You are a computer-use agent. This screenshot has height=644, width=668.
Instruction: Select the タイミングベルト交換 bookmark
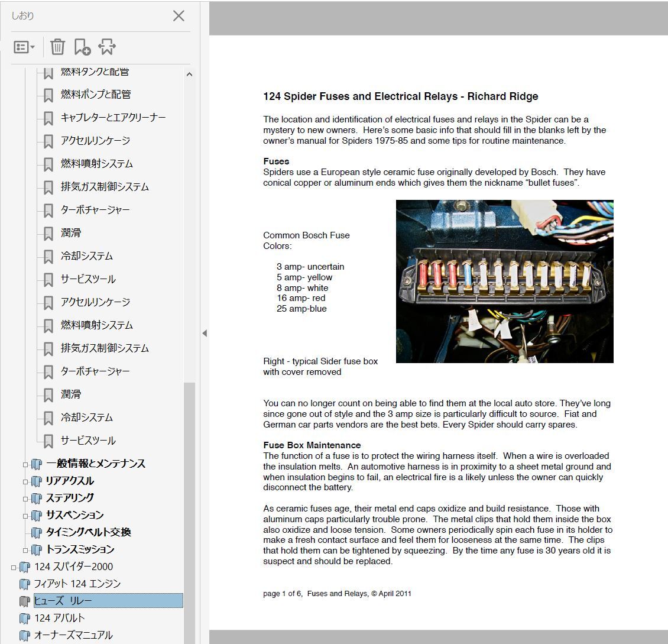[88, 532]
